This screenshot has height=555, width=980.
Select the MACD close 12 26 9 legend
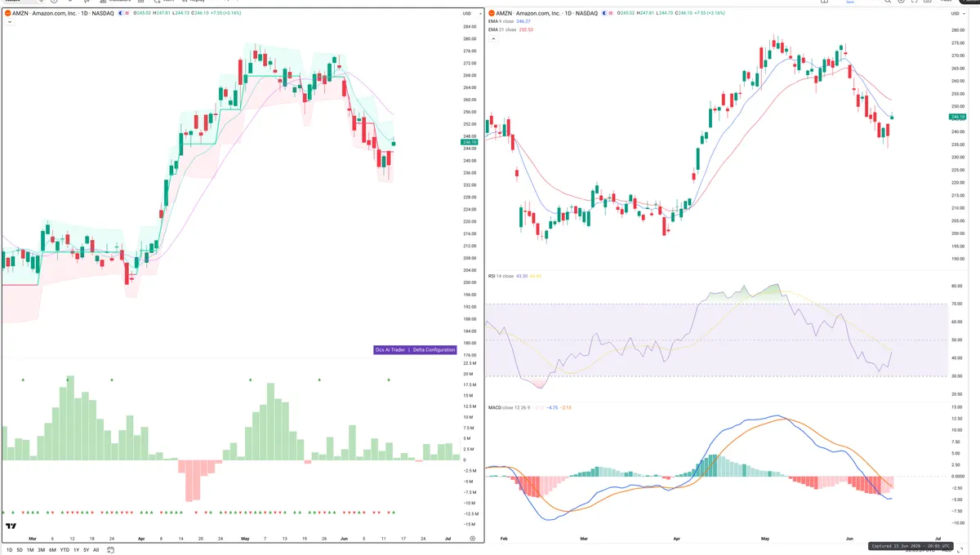pyautogui.click(x=509, y=407)
